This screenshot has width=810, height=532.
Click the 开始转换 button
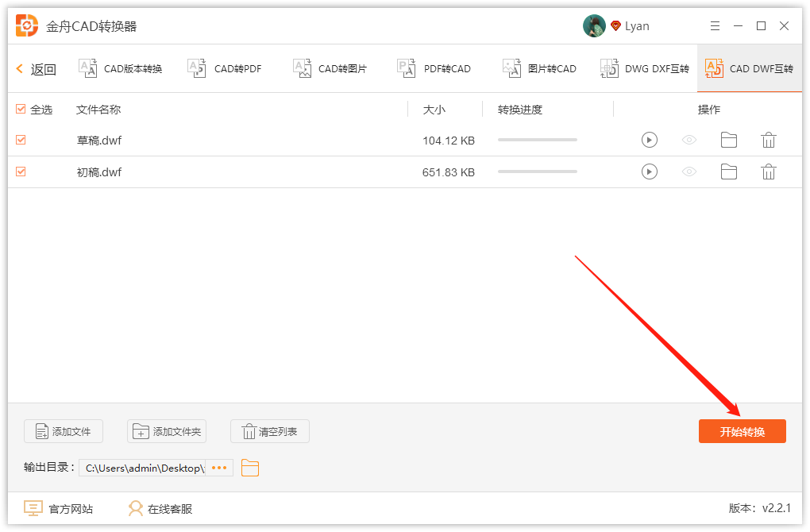[x=742, y=431]
